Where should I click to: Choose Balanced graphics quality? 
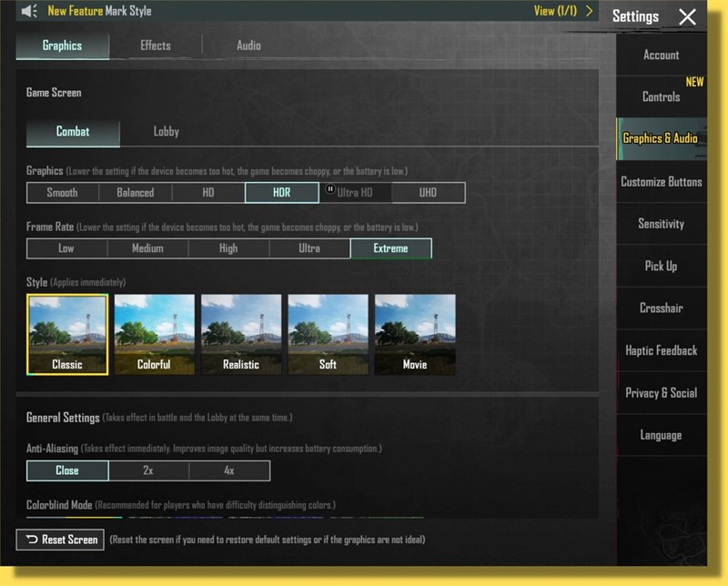135,193
